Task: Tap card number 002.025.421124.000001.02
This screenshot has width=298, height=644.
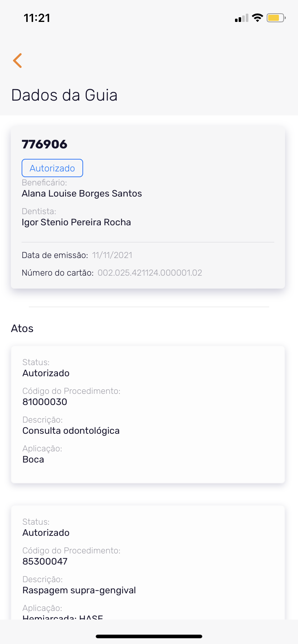Action: pos(150,273)
